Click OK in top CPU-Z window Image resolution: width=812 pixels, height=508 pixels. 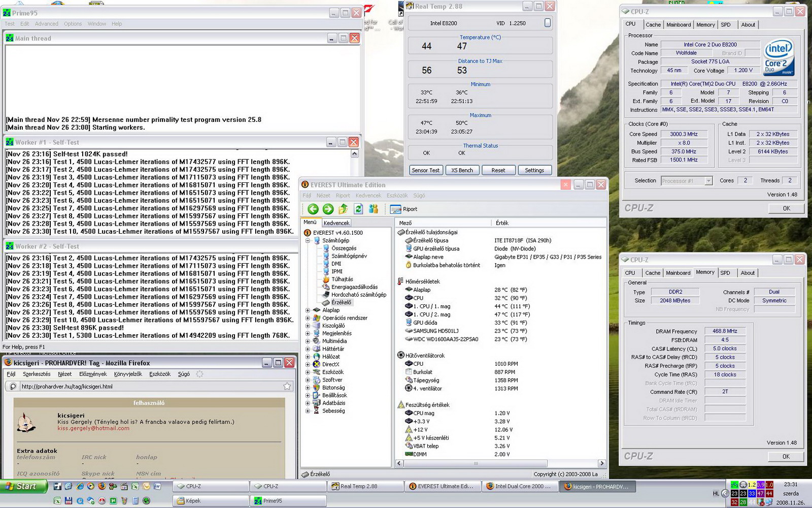786,208
